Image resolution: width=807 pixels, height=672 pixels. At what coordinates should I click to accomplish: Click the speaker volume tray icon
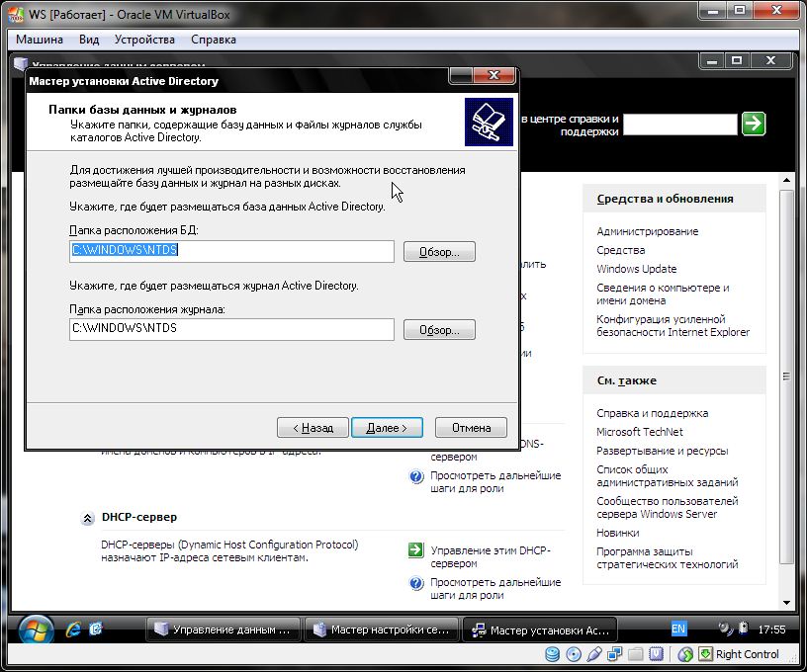pyautogui.click(x=726, y=629)
